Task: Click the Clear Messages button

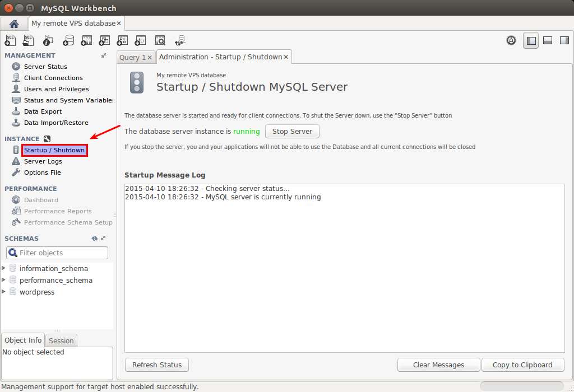Action: [438, 365]
